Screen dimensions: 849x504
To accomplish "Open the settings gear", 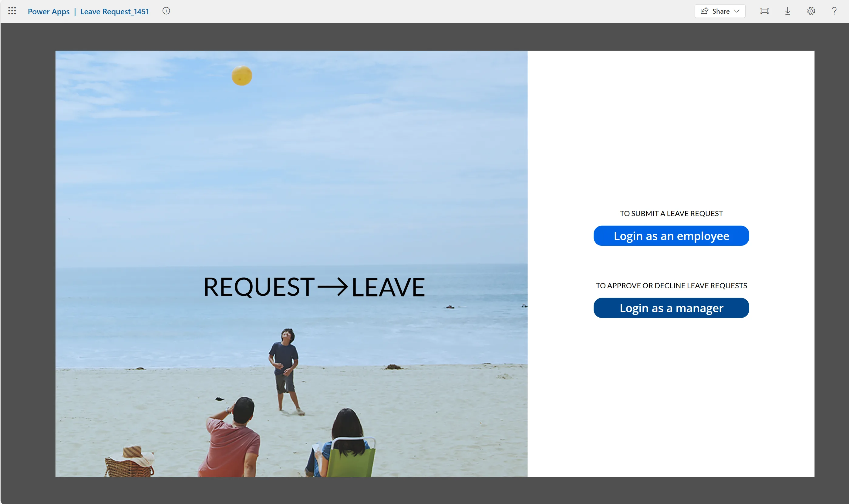I will click(811, 11).
